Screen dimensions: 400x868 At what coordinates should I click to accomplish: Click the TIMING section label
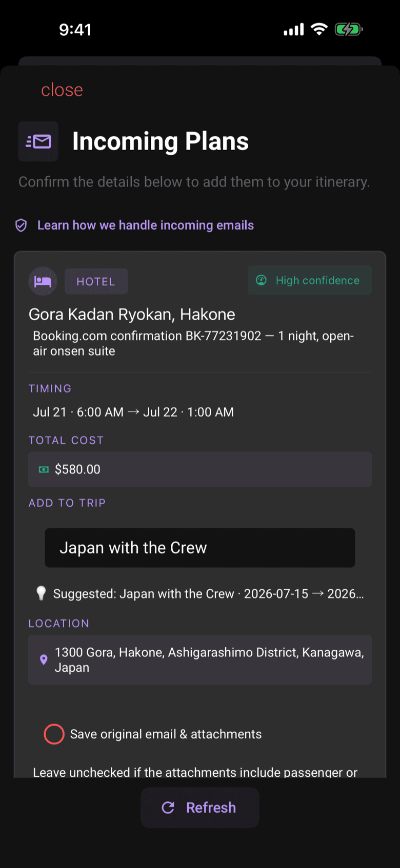(x=50, y=388)
